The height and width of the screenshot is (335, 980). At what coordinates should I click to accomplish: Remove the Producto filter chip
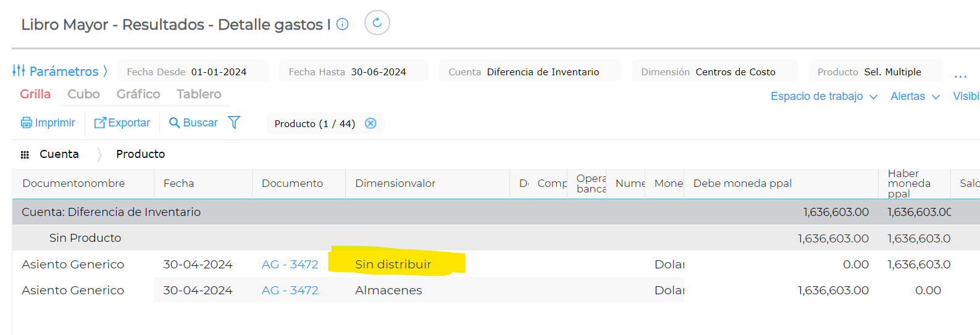[371, 123]
